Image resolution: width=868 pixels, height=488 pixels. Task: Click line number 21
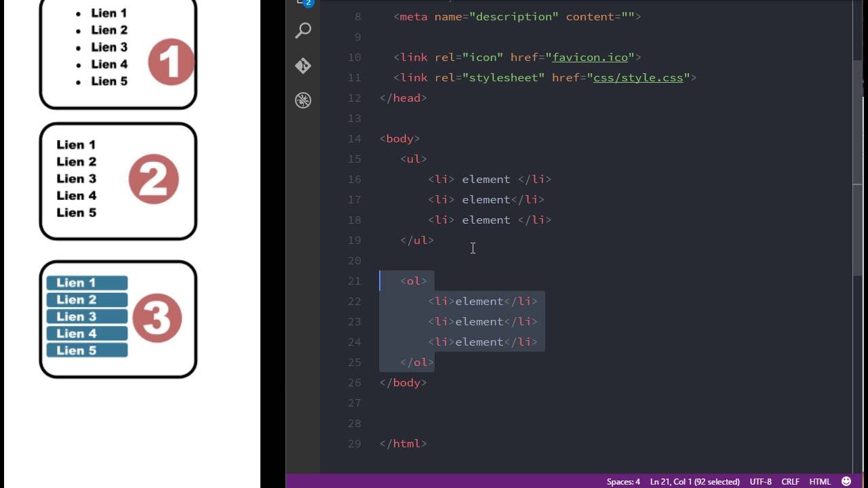tap(354, 281)
